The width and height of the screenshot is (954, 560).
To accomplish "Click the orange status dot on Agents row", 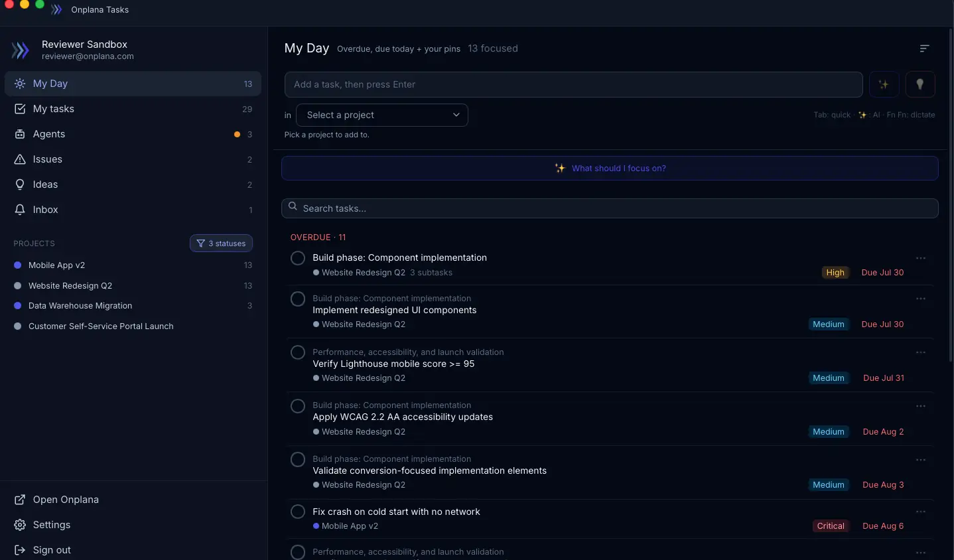I will (237, 134).
